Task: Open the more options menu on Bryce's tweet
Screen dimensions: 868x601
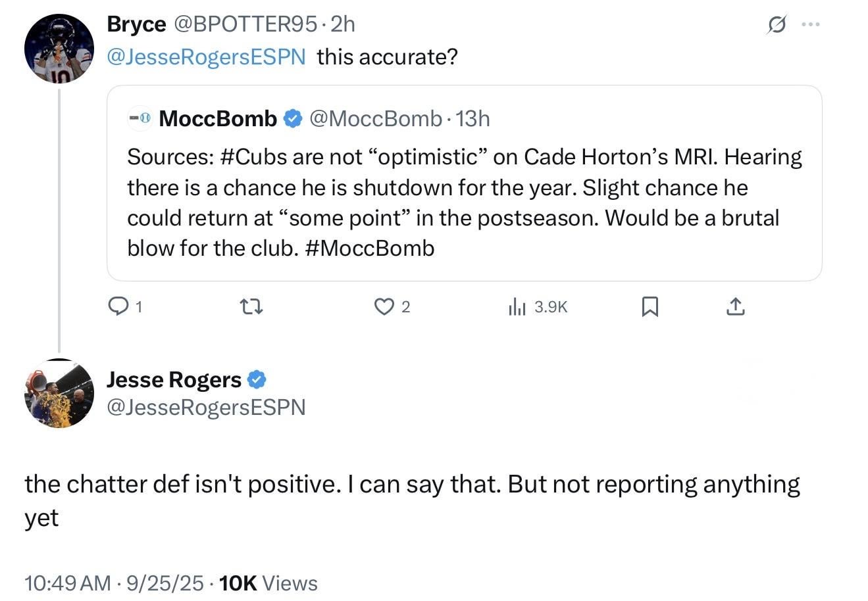Action: click(811, 23)
